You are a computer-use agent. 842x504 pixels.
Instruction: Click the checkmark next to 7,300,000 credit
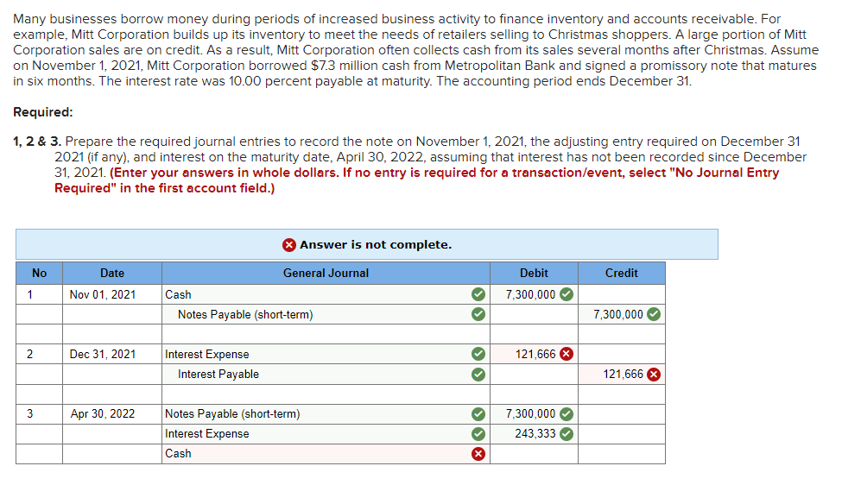coord(654,314)
